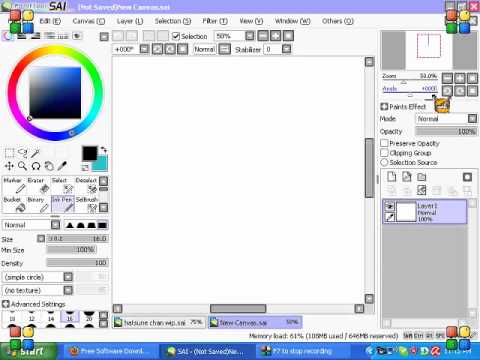Screen dimensions: 480x360
Task: Choose the SelBrush tool
Action: pos(86,204)
